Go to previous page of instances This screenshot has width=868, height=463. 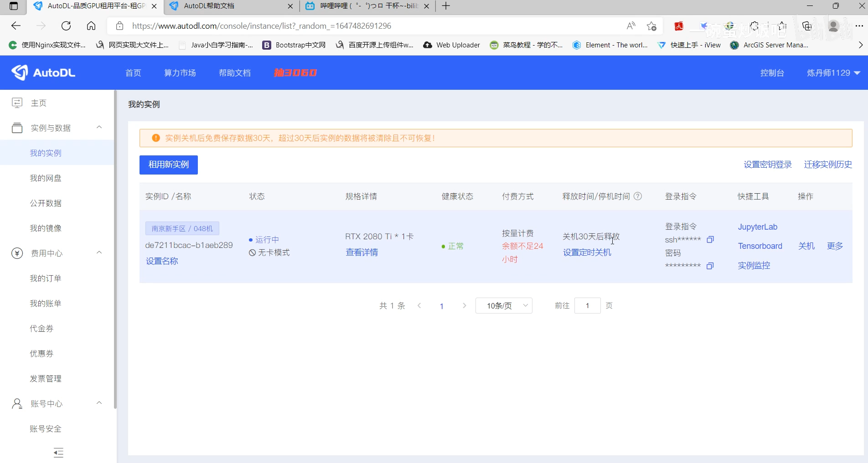point(419,306)
